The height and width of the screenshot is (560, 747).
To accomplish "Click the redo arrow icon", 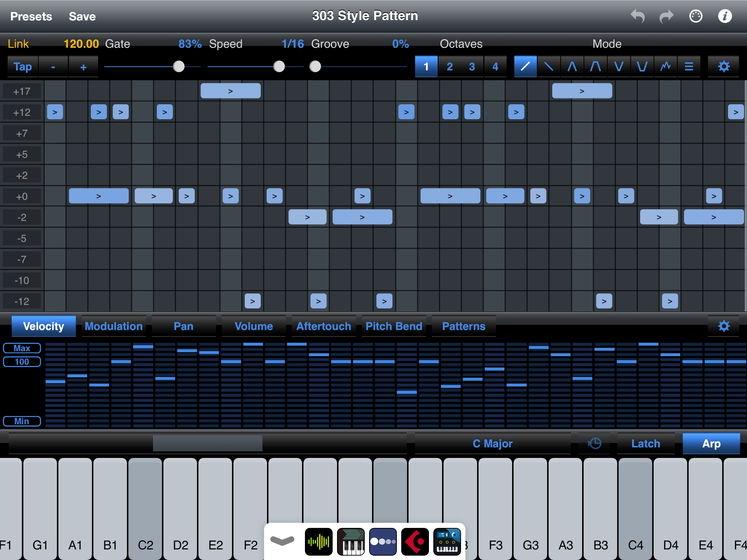I will click(x=666, y=16).
